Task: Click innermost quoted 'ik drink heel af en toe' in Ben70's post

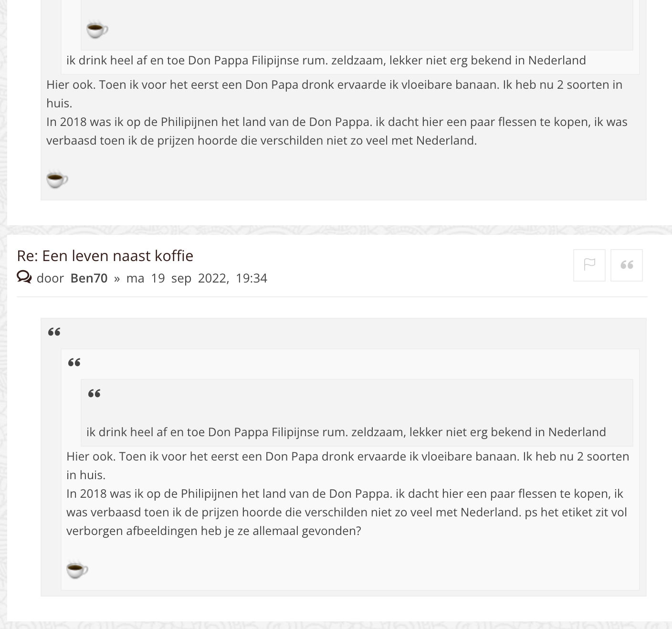Action: coord(346,432)
